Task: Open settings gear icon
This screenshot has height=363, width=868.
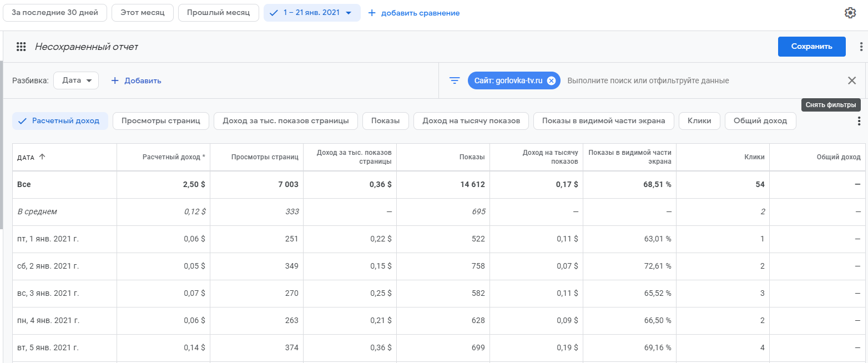Action: [x=850, y=13]
